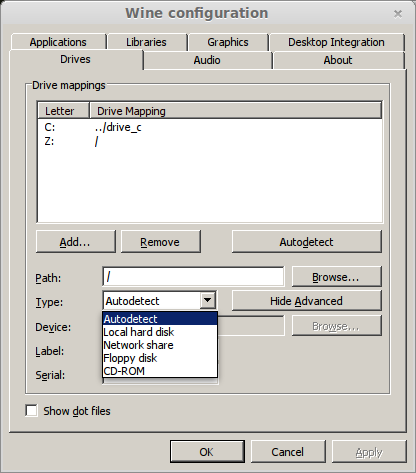Viewport: 416px width, 473px height.
Task: Go to Desktop Integration tab
Action: click(x=336, y=42)
